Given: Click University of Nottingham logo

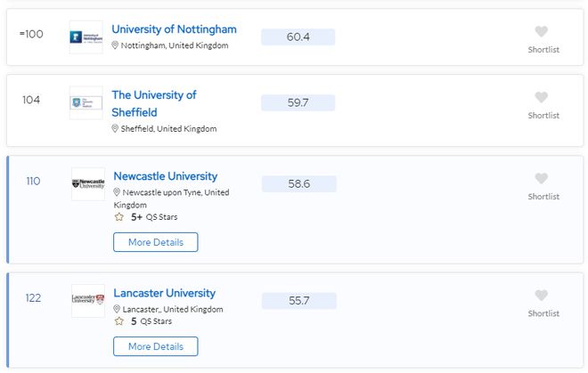Looking at the screenshot, I should tap(86, 37).
